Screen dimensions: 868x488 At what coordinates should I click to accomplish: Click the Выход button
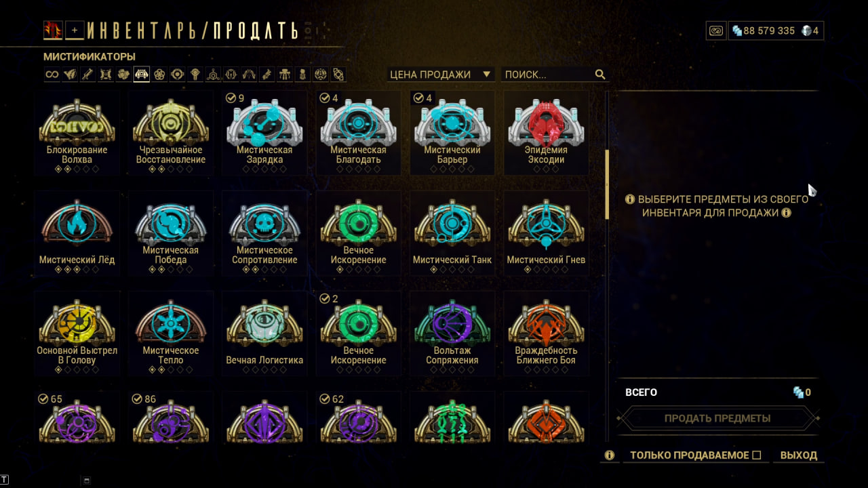click(799, 455)
